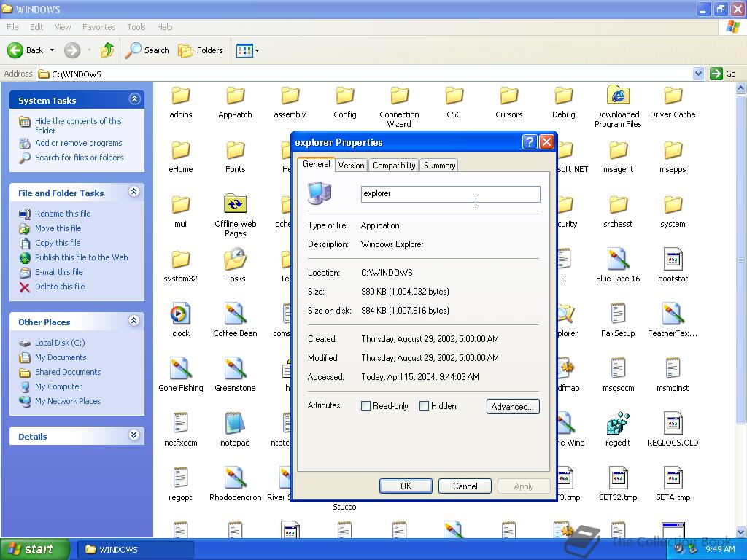Switch to the Summary tab
The height and width of the screenshot is (560, 747).
pyautogui.click(x=439, y=166)
